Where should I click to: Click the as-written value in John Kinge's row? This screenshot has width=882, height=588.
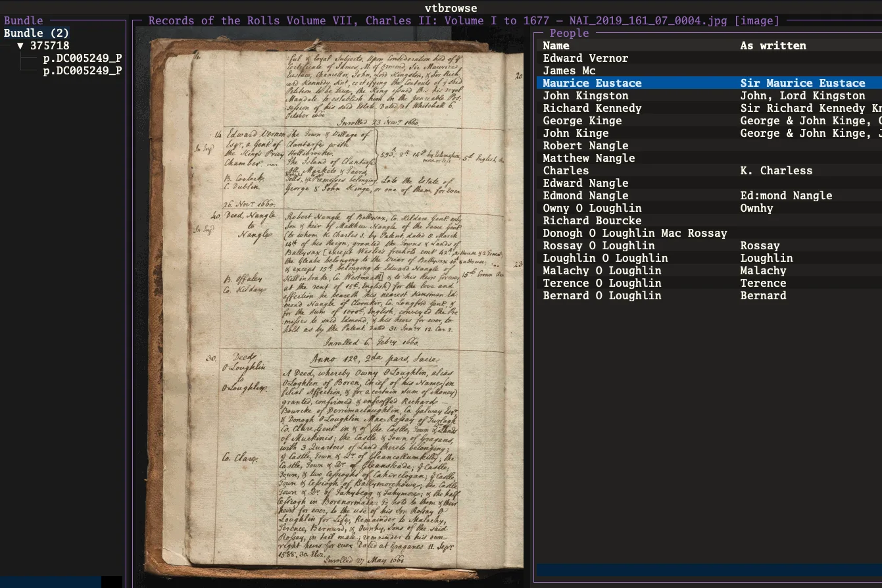click(x=811, y=133)
